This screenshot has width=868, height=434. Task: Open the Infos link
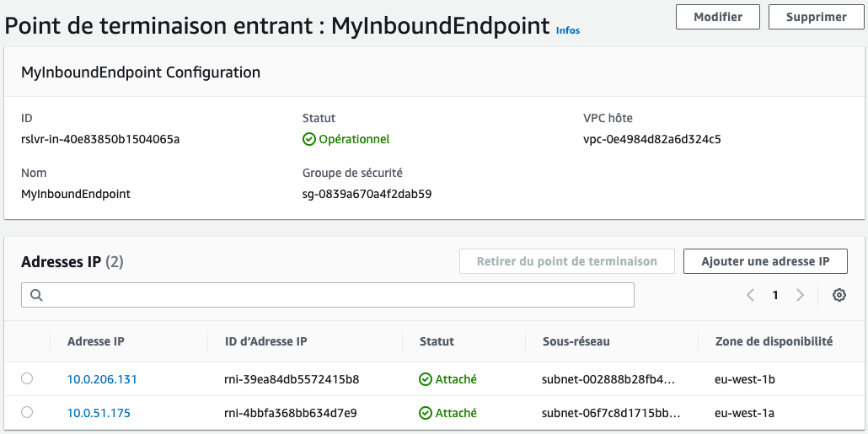tap(568, 30)
